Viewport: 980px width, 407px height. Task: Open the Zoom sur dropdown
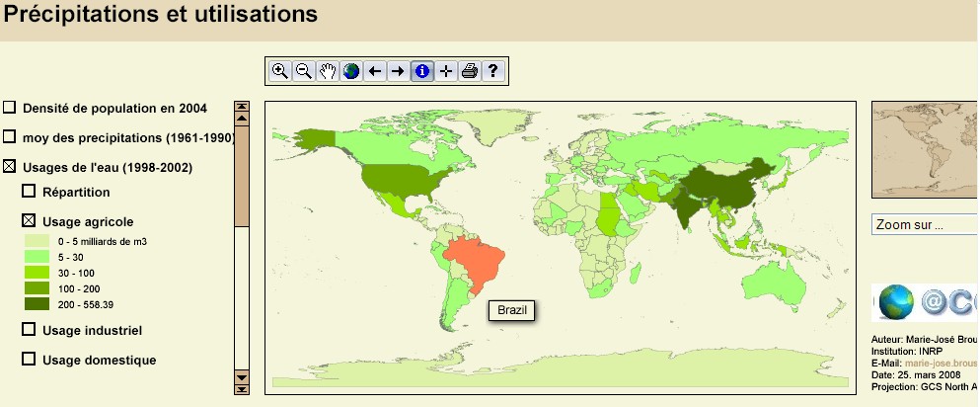click(x=924, y=225)
